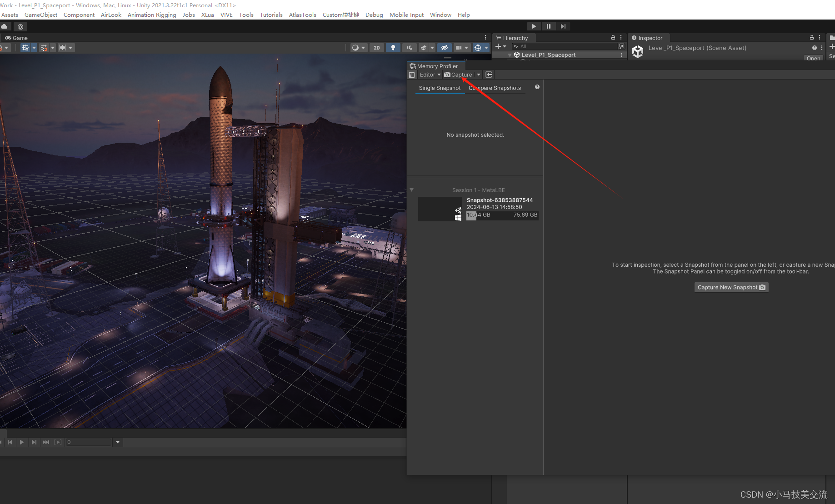The image size is (835, 504).
Task: Click the Capture New Snapshot button
Action: click(731, 287)
